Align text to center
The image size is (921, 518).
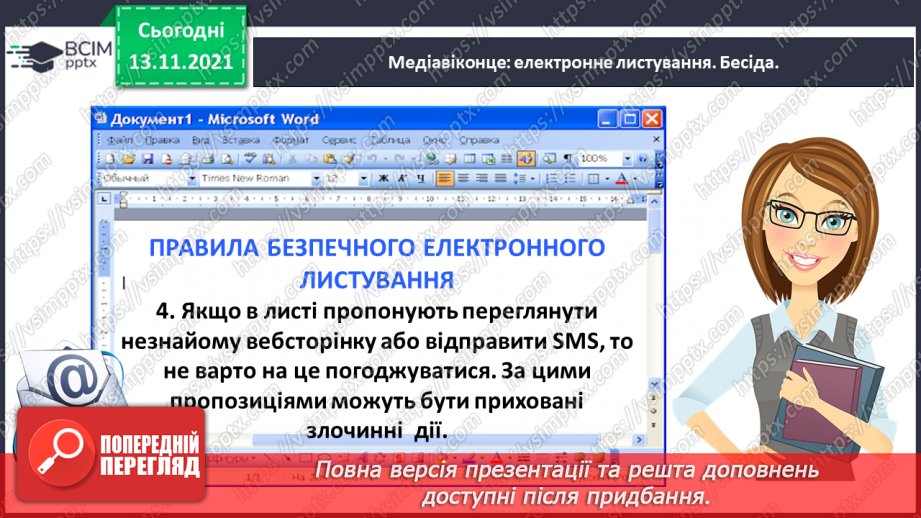tap(464, 179)
